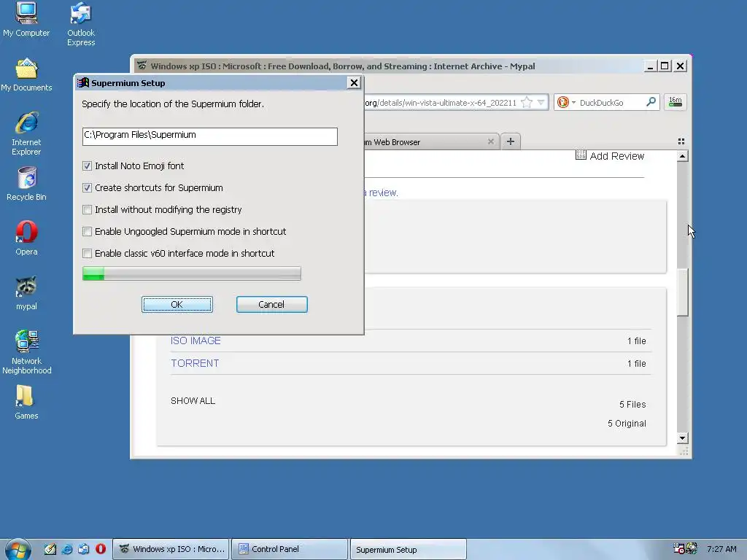Viewport: 747px width, 560px height.
Task: Click Cancel in Supermium Setup
Action: [271, 304]
